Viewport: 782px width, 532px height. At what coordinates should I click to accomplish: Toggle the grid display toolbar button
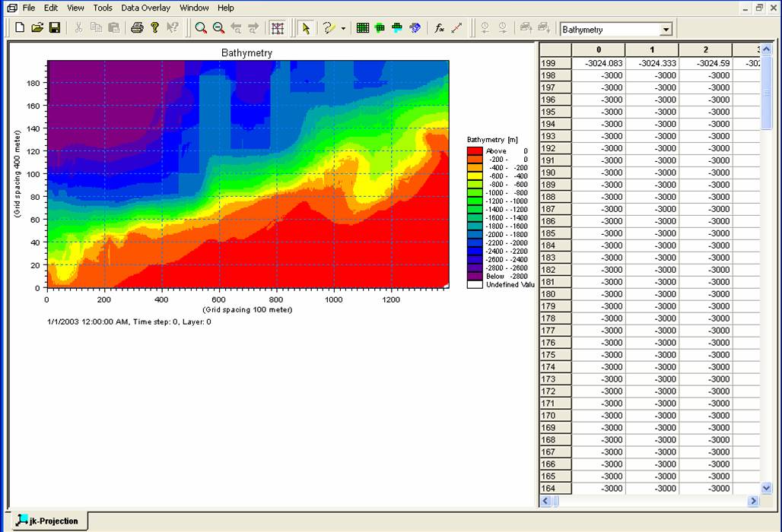click(278, 28)
